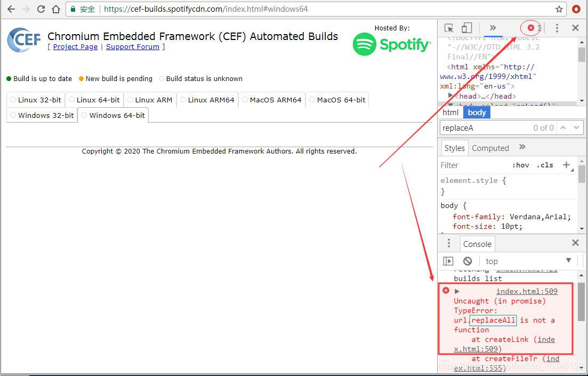The width and height of the screenshot is (588, 376).
Task: Click the CEF logo image
Action: point(23,40)
